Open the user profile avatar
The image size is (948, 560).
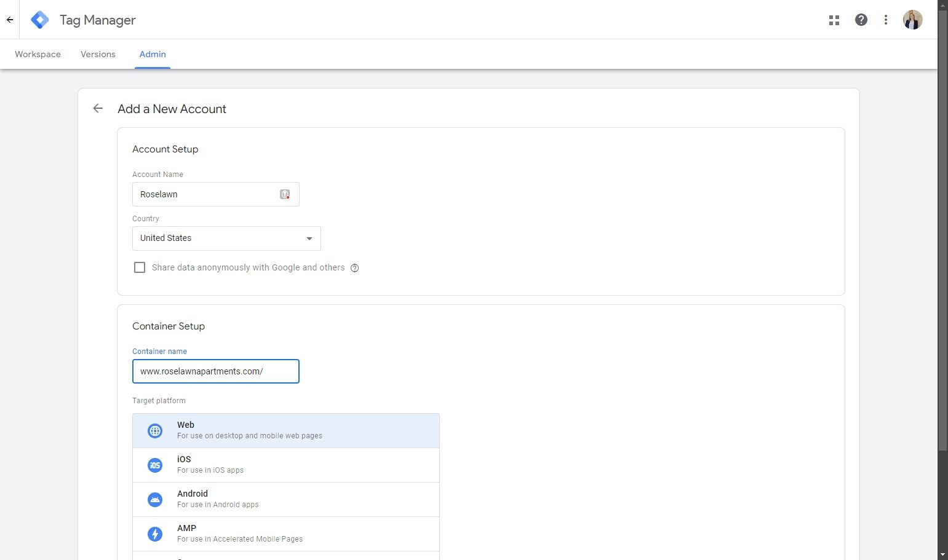coord(912,20)
